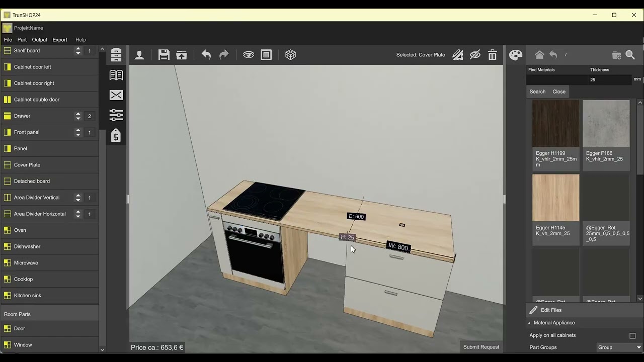The height and width of the screenshot is (362, 644).
Task: Click the icon next to Dishwasher
Action: (x=8, y=246)
